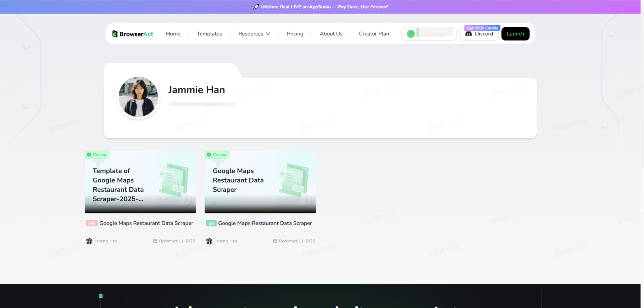Open the About Us page
Image resolution: width=644 pixels, height=308 pixels.
pos(331,34)
